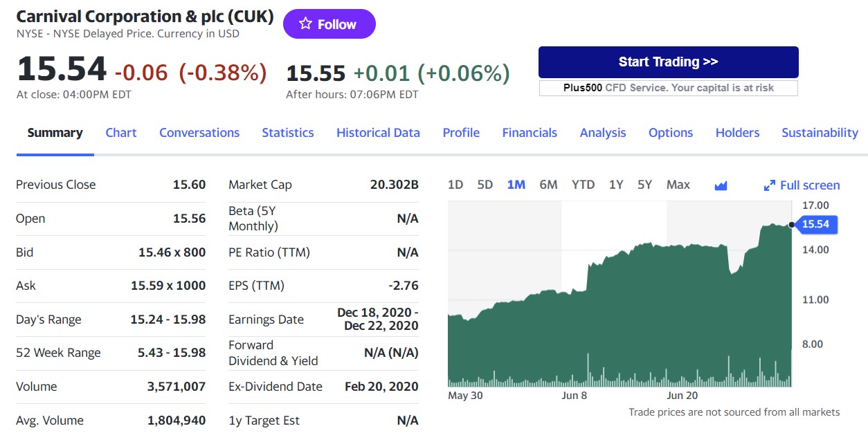Image resolution: width=868 pixels, height=444 pixels.
Task: Click the Beta (5Y Monthly) label
Action: click(x=253, y=219)
